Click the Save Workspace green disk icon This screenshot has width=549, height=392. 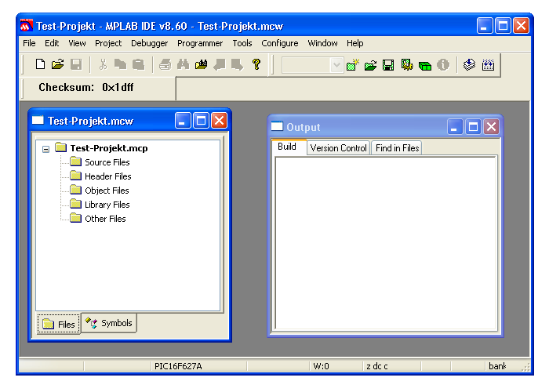pyautogui.click(x=388, y=65)
